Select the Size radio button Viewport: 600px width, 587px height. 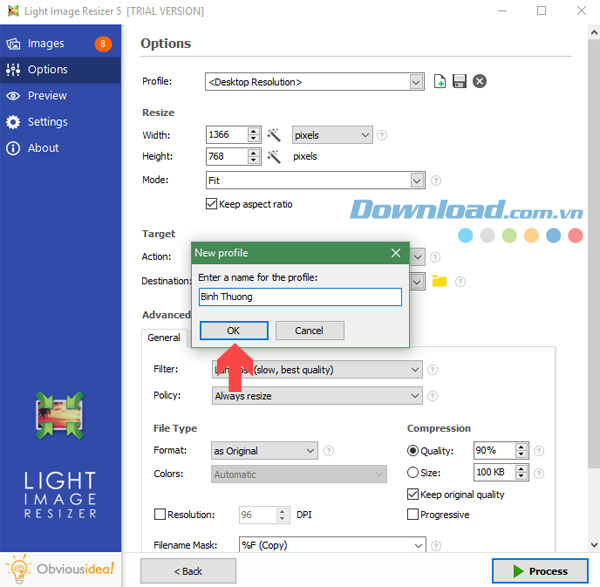coord(412,473)
